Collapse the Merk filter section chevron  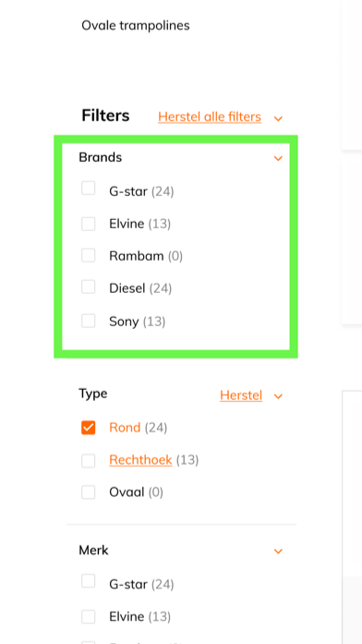pyautogui.click(x=278, y=552)
